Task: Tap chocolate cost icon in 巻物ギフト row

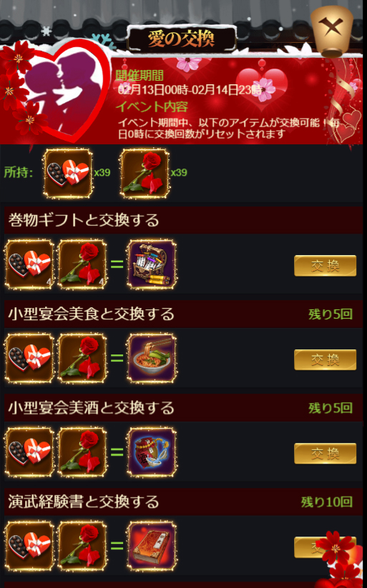Action: [29, 265]
